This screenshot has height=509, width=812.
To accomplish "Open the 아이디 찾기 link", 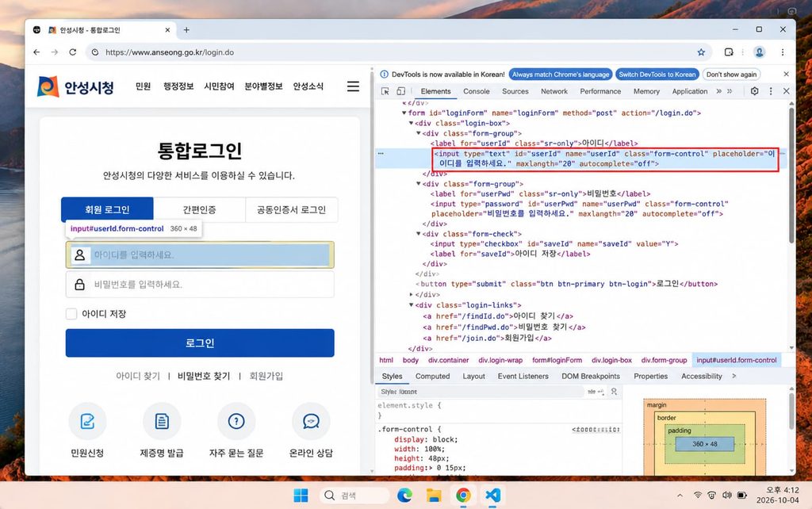I will pos(138,376).
